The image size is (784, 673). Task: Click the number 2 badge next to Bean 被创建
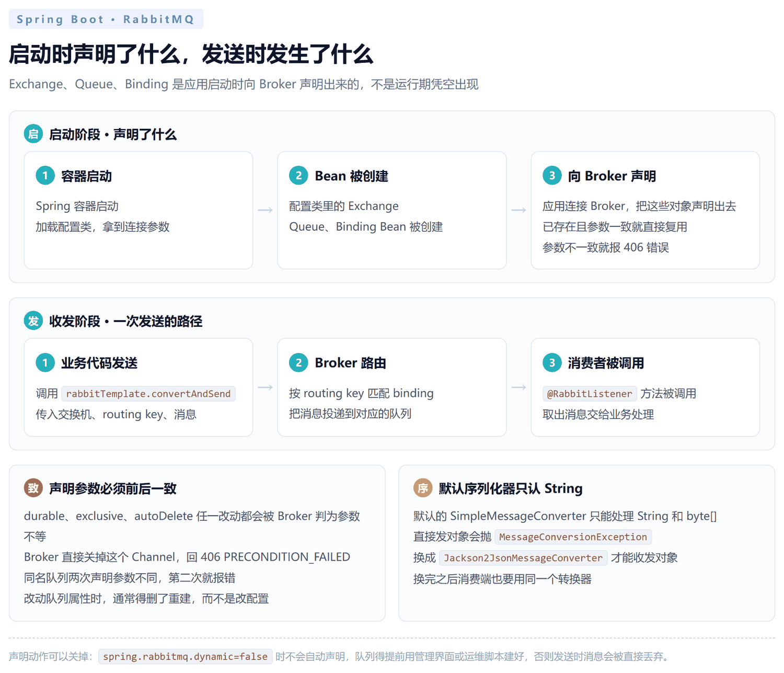click(298, 176)
